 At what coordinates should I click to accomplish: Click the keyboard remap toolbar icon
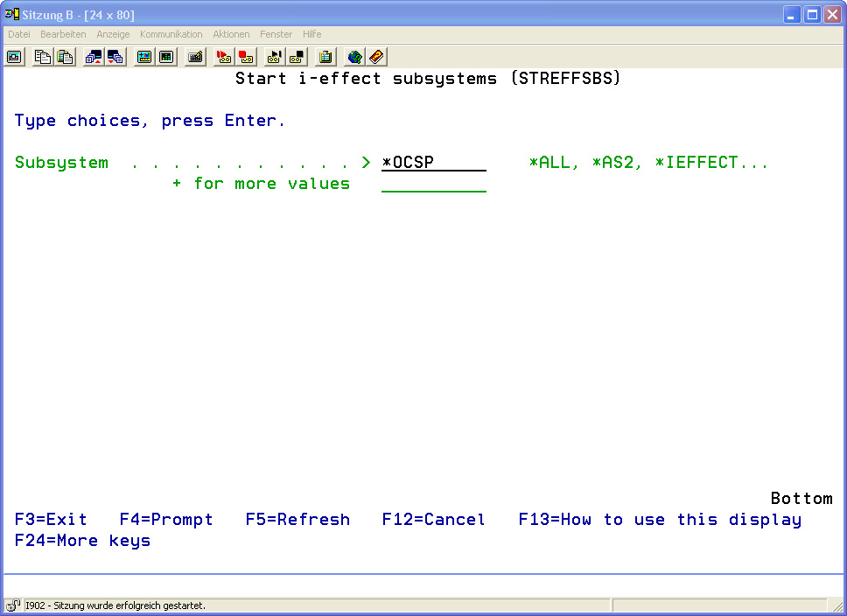point(196,57)
